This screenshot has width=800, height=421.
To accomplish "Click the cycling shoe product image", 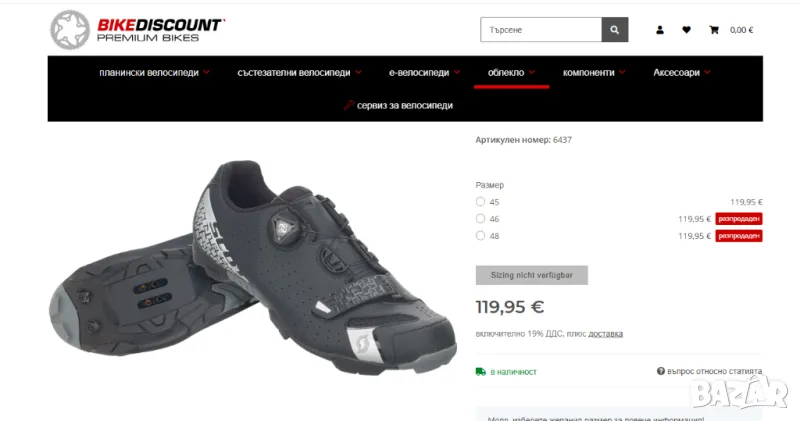I will coord(253,268).
